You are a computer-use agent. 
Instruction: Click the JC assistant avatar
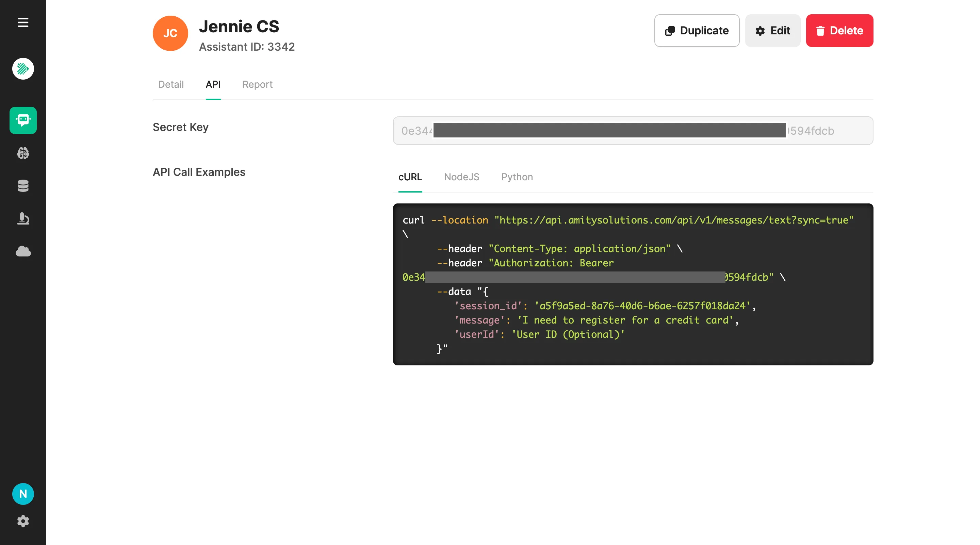tap(170, 33)
